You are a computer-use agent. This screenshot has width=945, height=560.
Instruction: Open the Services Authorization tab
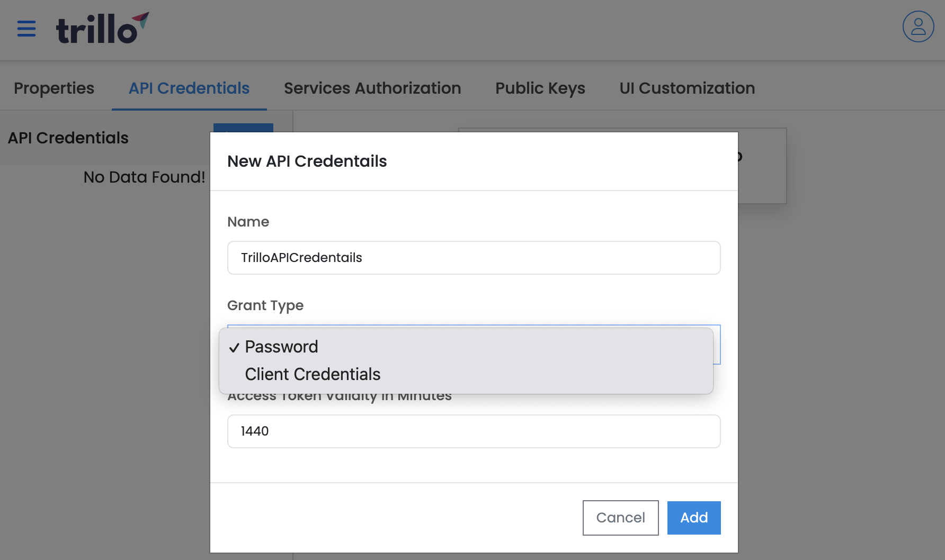click(372, 88)
